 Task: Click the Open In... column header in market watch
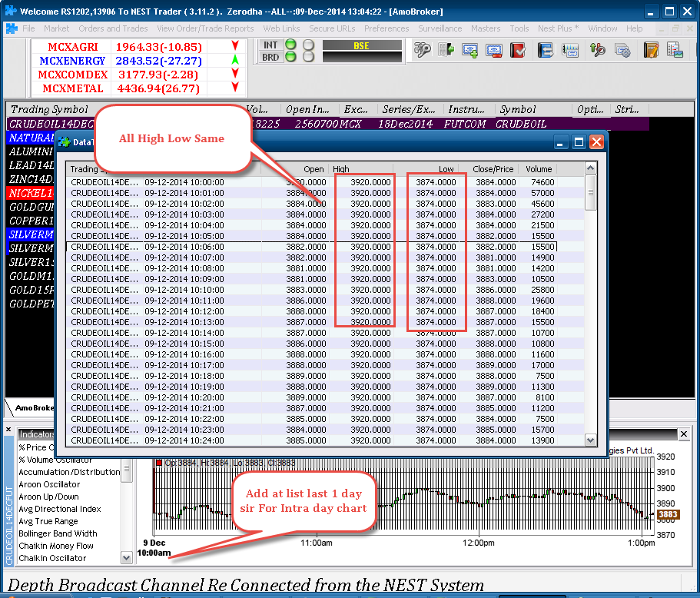308,109
